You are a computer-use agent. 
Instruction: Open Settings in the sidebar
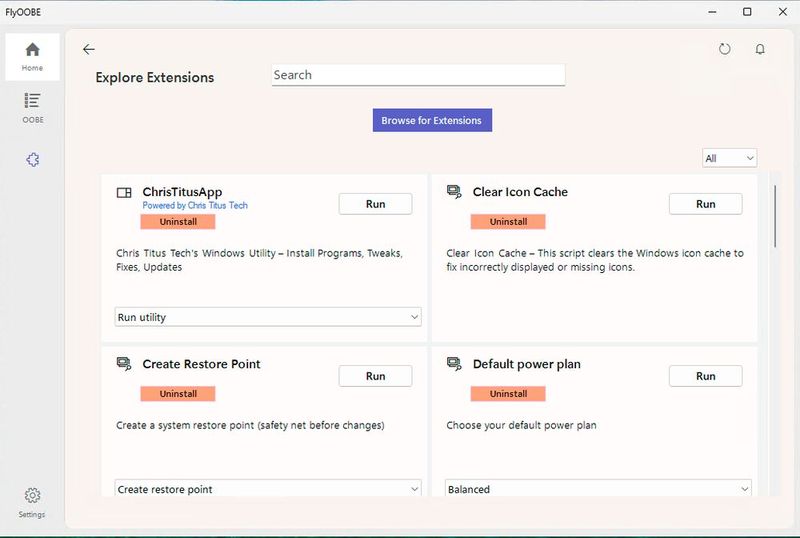pyautogui.click(x=32, y=502)
